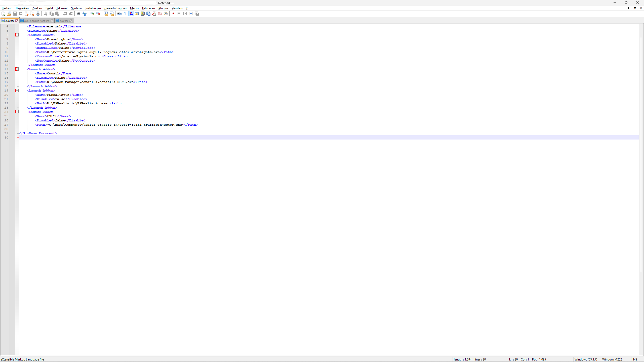Toggle word wrap in toolbar

click(119, 14)
